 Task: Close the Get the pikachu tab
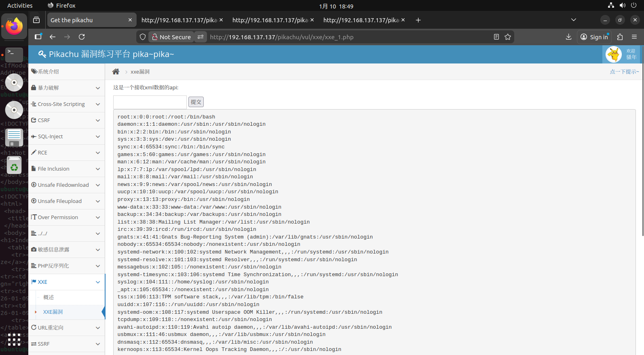(x=130, y=20)
